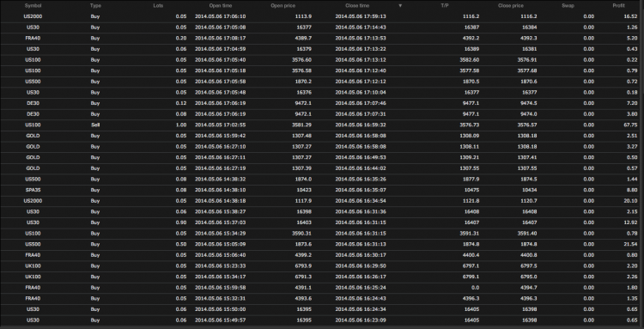Click the sort arrow beside Close time
The width and height of the screenshot is (644, 329).
[400, 6]
